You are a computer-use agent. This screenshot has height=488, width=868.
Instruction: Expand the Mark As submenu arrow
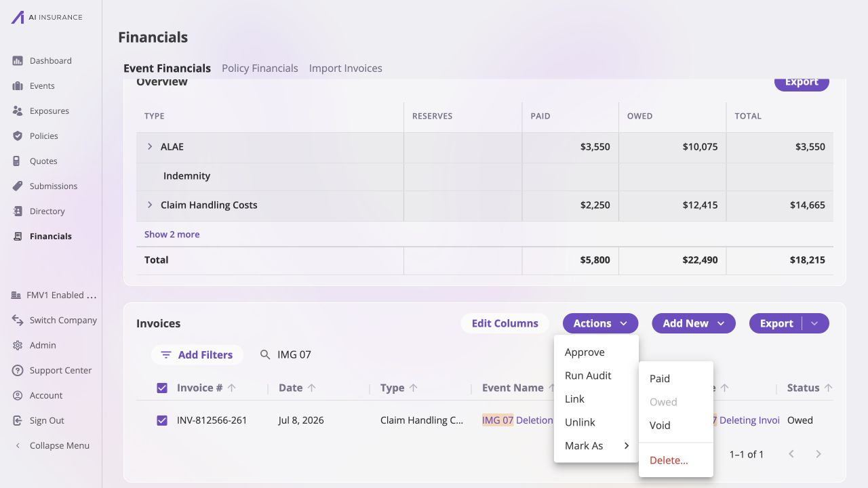point(627,445)
